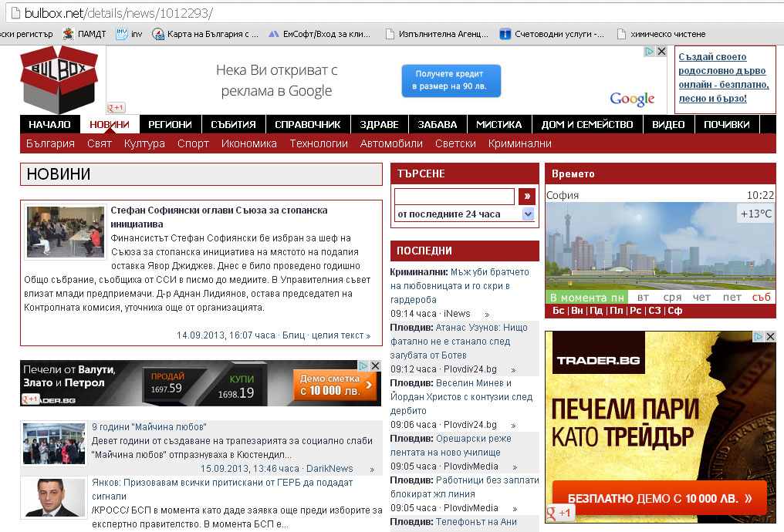Image resolution: width=784 pixels, height=532 pixels.
Task: Open the Счетоводни услуги bookmark
Action: coord(552,34)
